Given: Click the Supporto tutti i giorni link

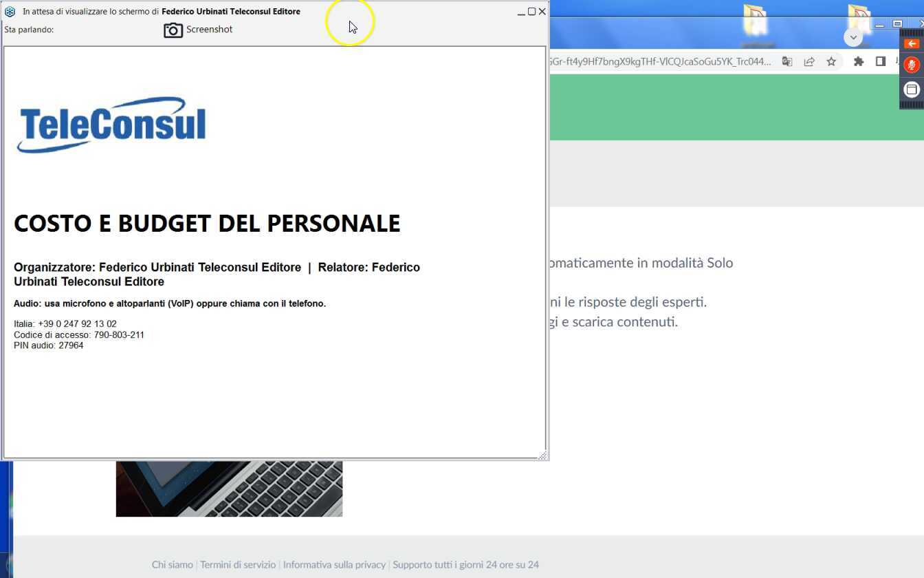Looking at the screenshot, I should 465,564.
